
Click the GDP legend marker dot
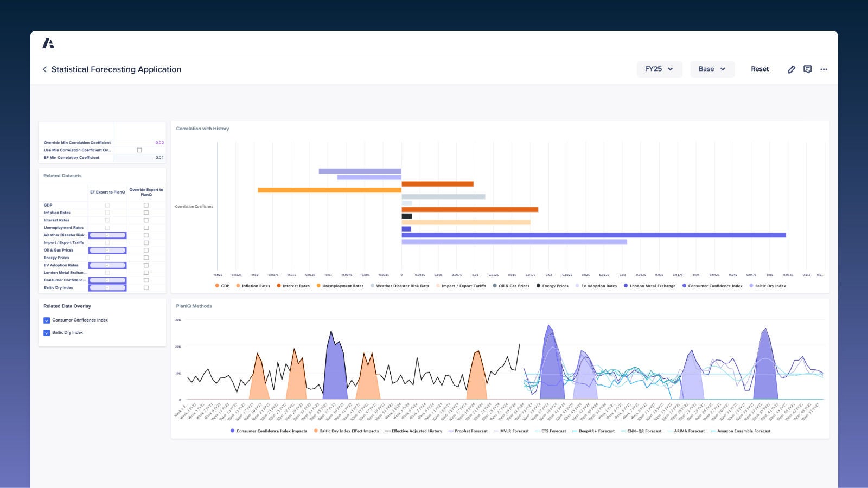coord(217,286)
